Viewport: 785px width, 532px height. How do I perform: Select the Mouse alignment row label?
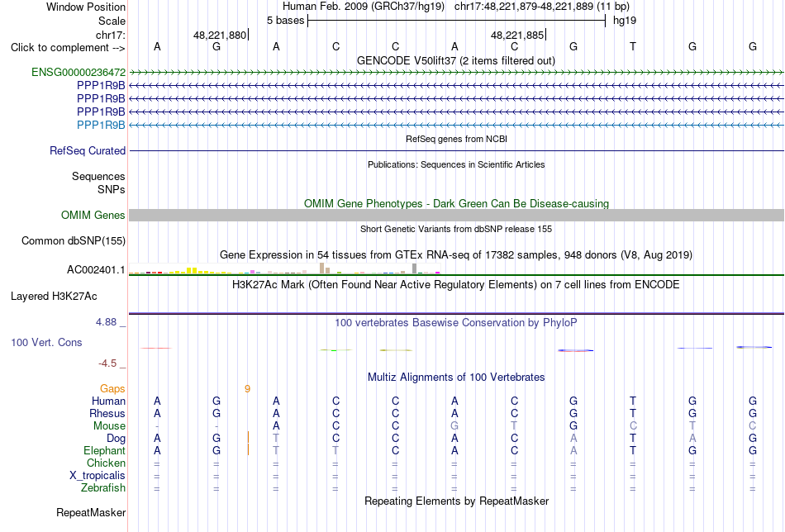click(109, 426)
